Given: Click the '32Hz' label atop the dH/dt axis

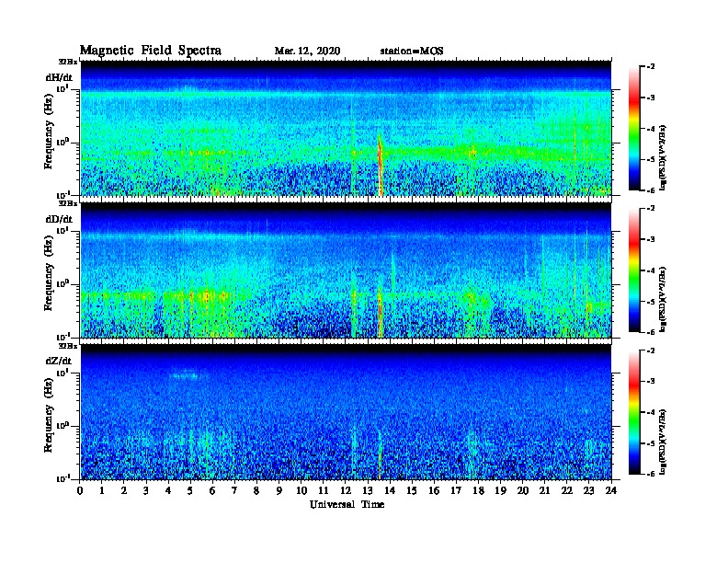Looking at the screenshot, I should (67, 62).
